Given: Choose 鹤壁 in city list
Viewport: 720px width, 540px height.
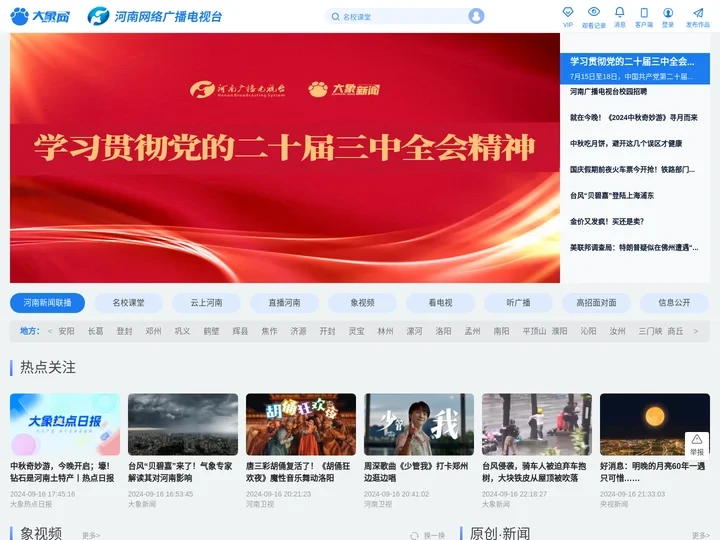Looking at the screenshot, I should (x=211, y=331).
